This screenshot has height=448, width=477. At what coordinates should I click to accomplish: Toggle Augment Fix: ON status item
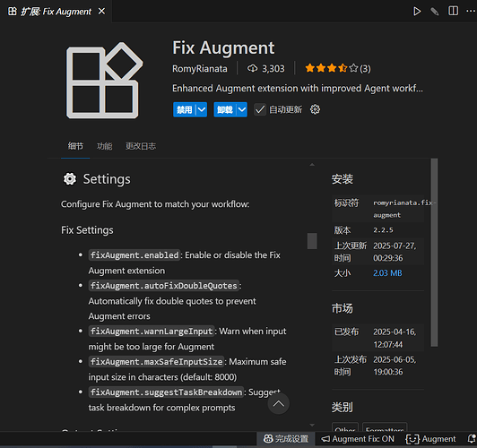[x=358, y=438]
